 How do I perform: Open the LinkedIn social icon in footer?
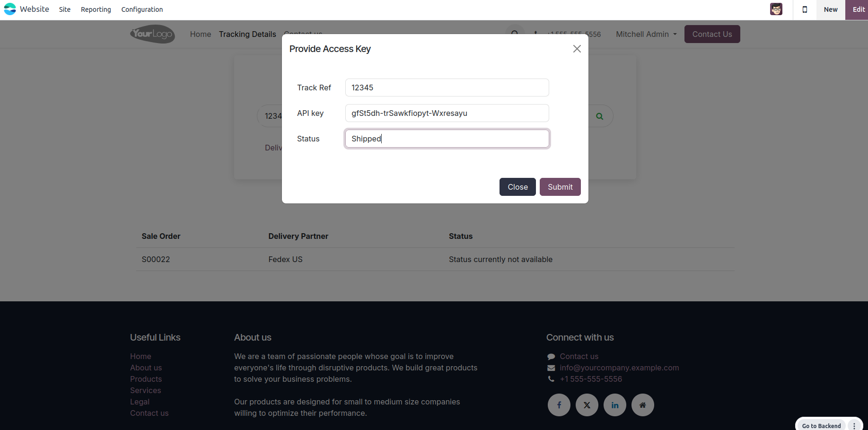[614, 405]
